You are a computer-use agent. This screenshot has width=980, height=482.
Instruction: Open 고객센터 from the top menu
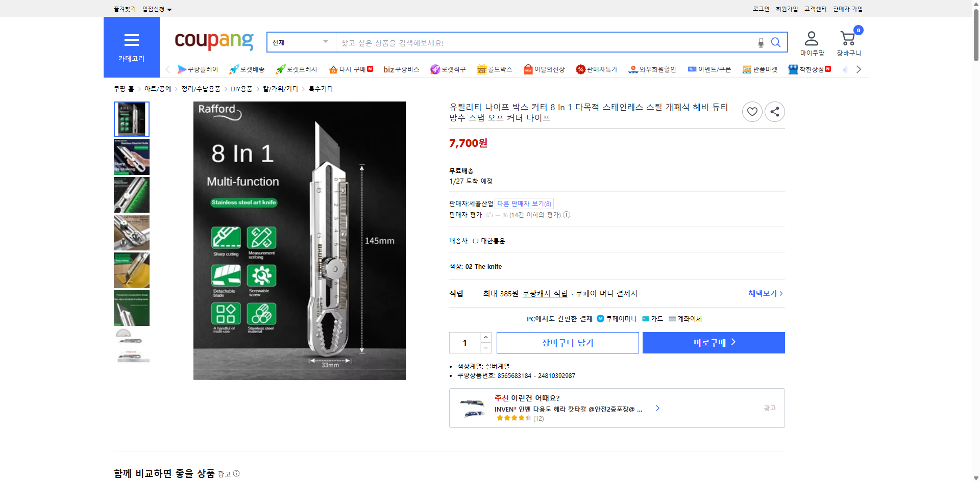[x=815, y=9]
